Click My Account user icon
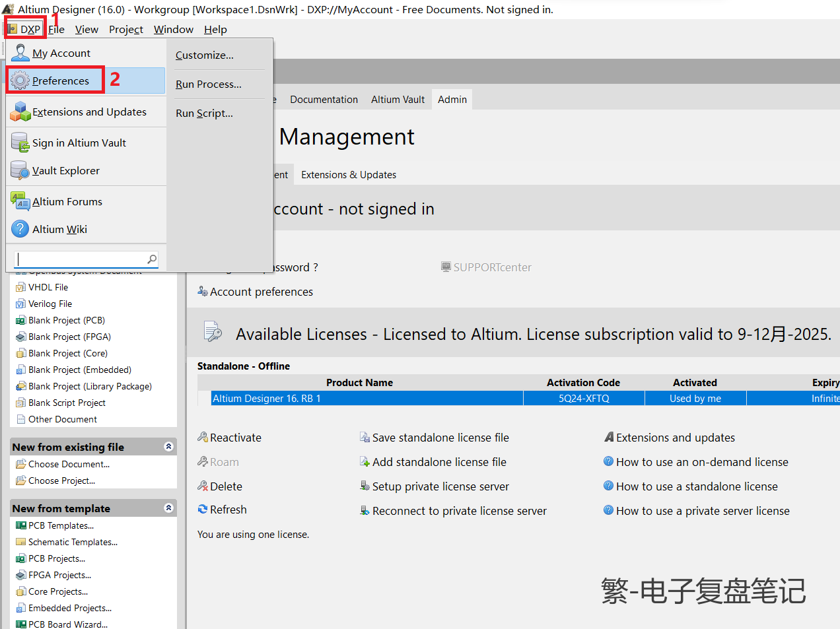Image resolution: width=840 pixels, height=629 pixels. tap(20, 53)
